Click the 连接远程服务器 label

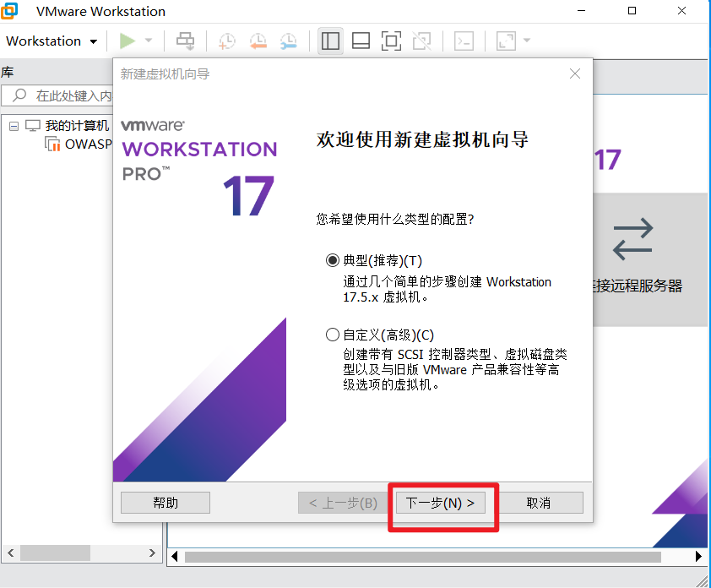[638, 286]
